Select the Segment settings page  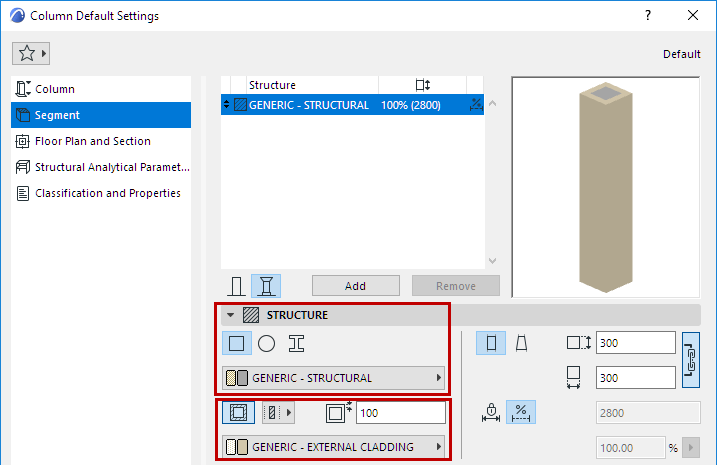point(101,115)
